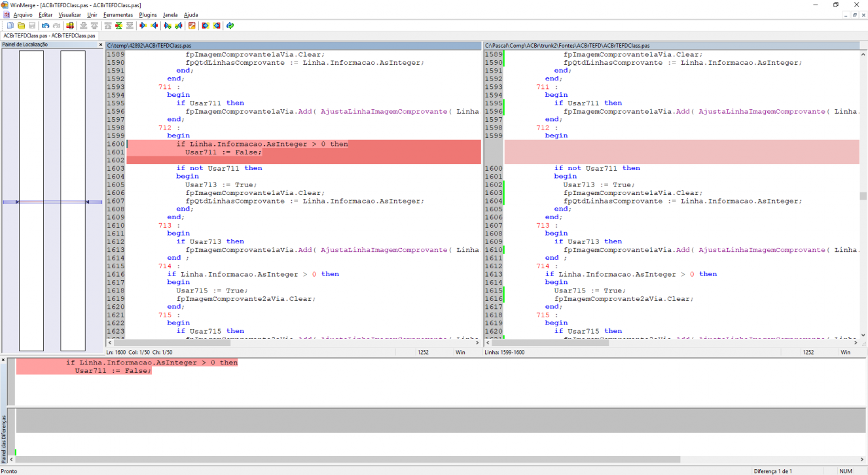Click the left pane horizontal scrollbar

pyautogui.click(x=293, y=342)
